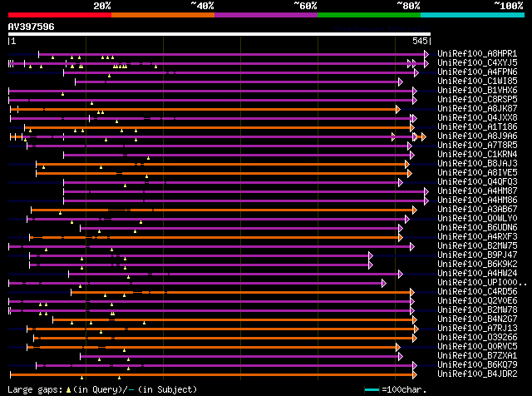
Task: Click the orange alignment bar for A8IVE5
Action: pos(223,173)
